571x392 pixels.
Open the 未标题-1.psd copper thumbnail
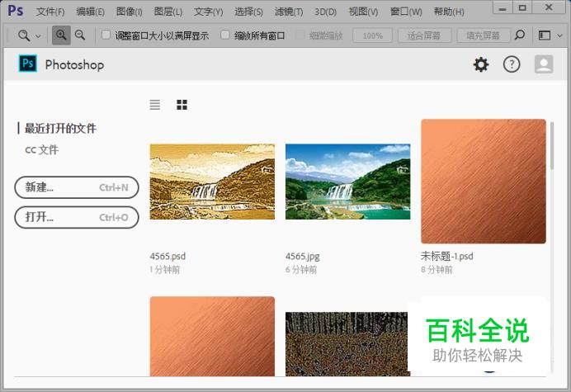[x=484, y=181]
